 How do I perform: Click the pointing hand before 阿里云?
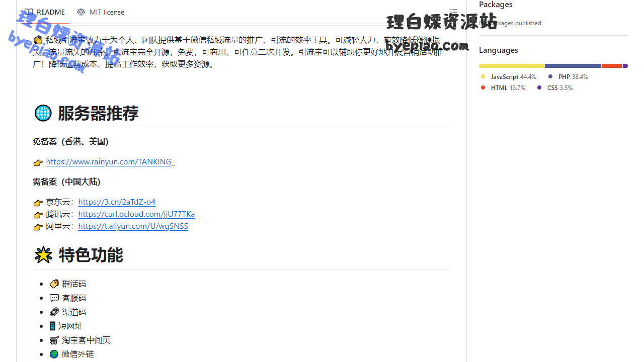pos(38,227)
